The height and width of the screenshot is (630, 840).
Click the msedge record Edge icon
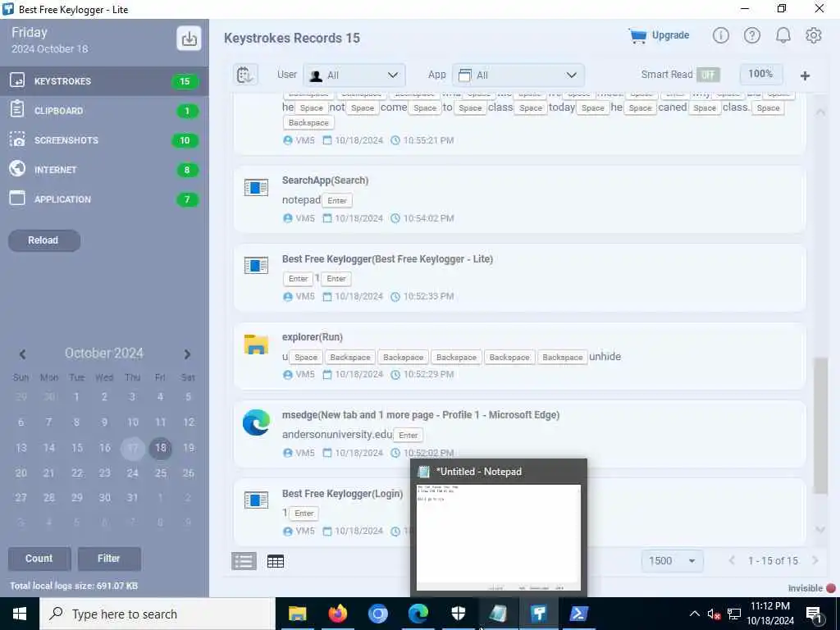256,422
